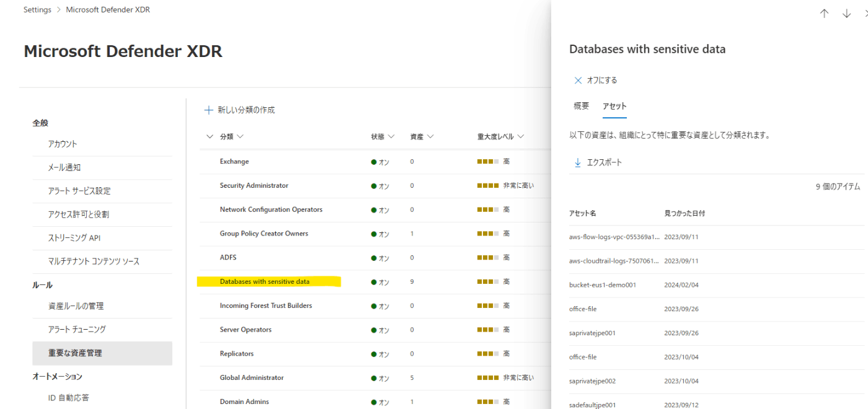Select asset sadefaultjpe001
The width and height of the screenshot is (868, 409).
(592, 405)
